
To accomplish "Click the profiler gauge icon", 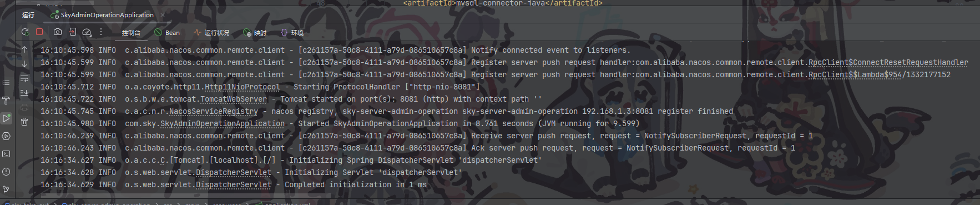I will pyautogui.click(x=87, y=32).
